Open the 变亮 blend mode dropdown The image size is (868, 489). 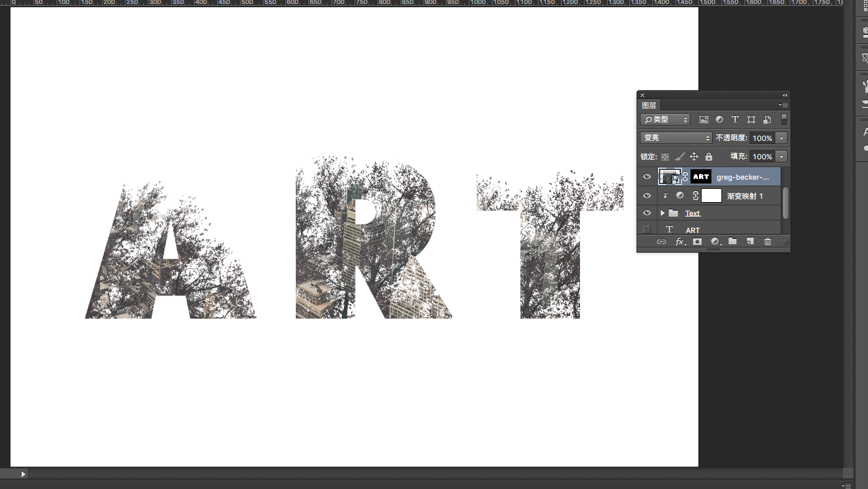tap(676, 138)
